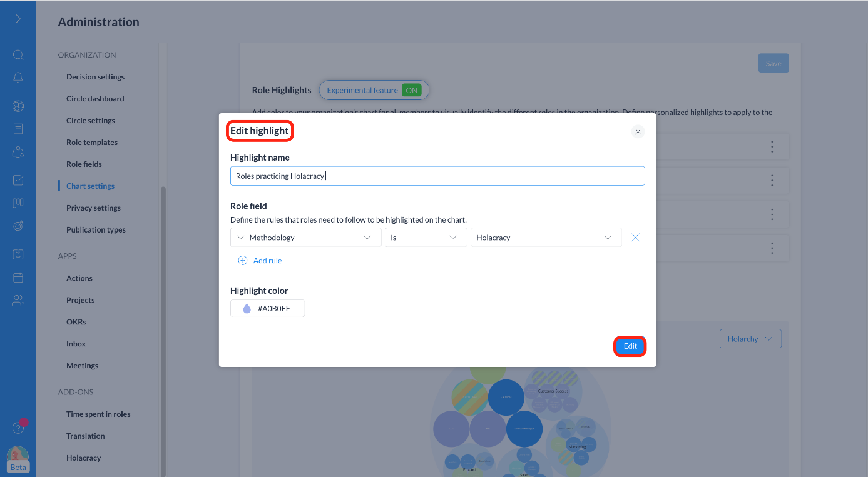Open OKRs app settings
The image size is (868, 477).
[x=76, y=322]
